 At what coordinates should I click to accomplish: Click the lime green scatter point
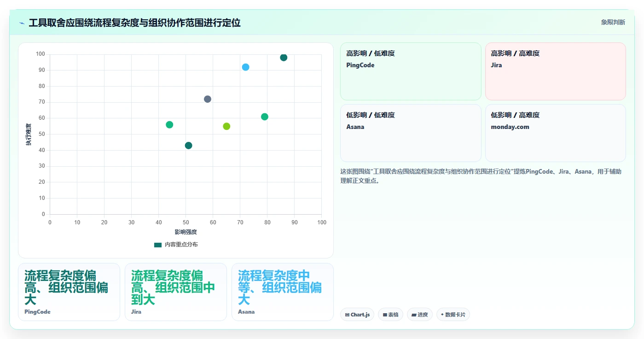pos(226,126)
